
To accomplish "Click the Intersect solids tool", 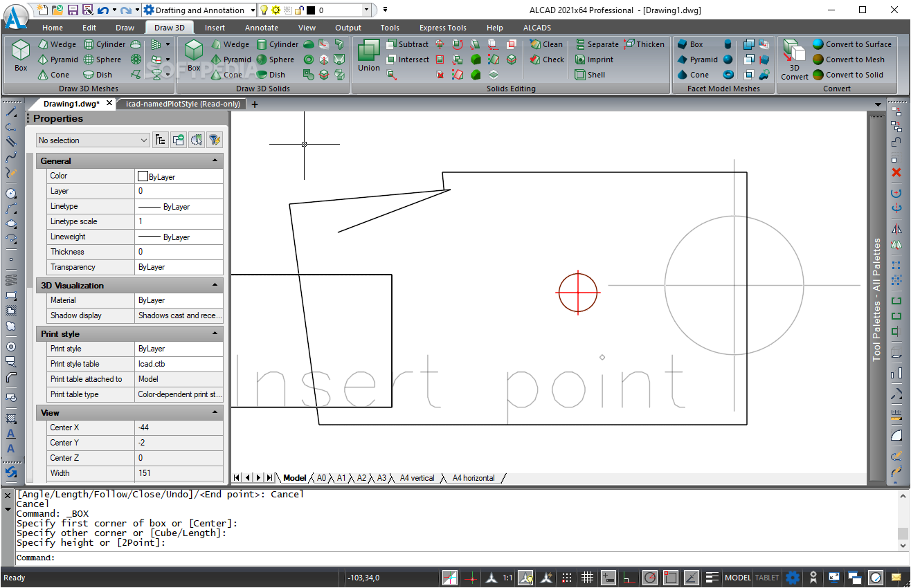I will coord(407,59).
